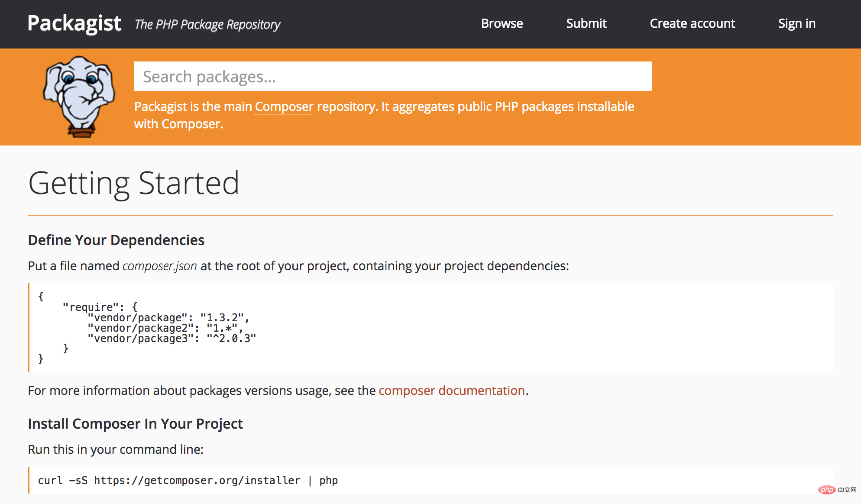
Task: Open the Submit navigation item
Action: [x=586, y=24]
